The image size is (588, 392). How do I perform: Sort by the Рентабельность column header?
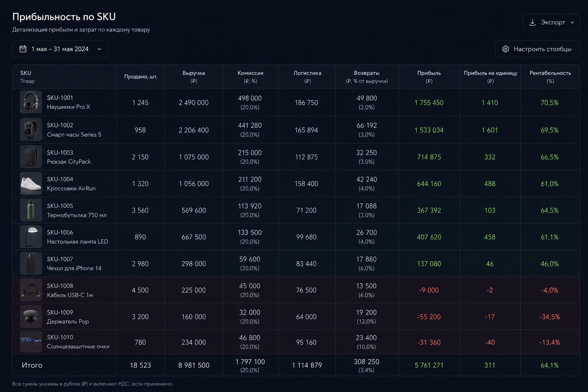pos(550,77)
